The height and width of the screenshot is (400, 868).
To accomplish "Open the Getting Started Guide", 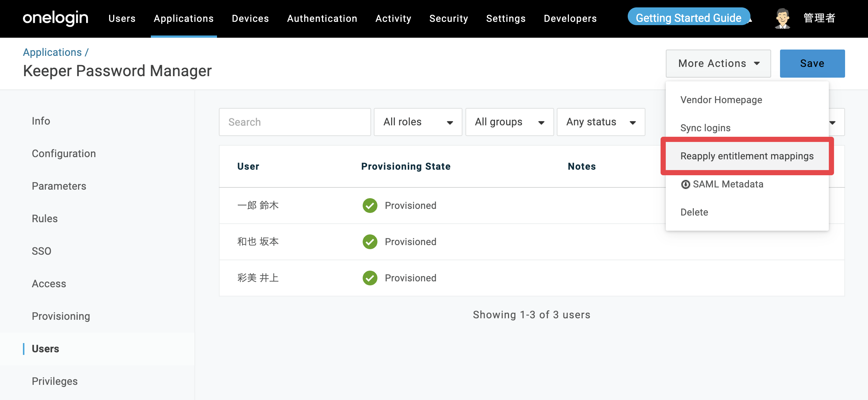I will [689, 18].
